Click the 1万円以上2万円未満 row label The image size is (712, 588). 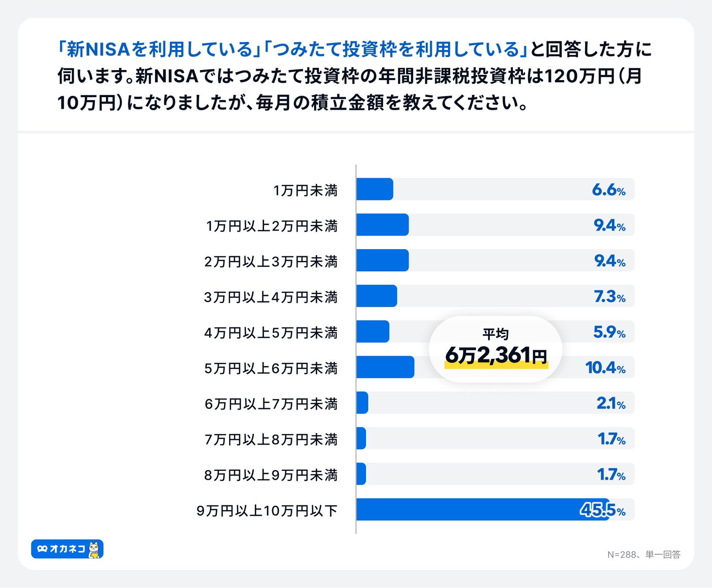(x=271, y=226)
